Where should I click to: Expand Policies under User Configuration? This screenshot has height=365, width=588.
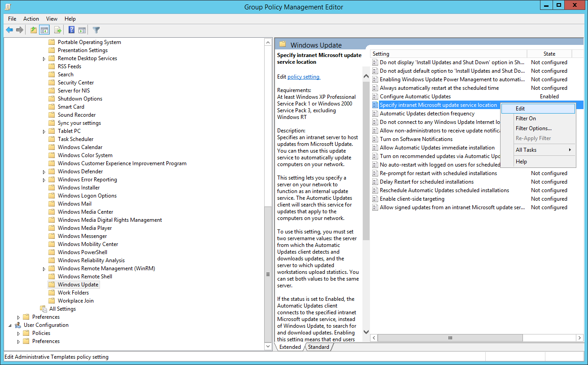point(18,334)
